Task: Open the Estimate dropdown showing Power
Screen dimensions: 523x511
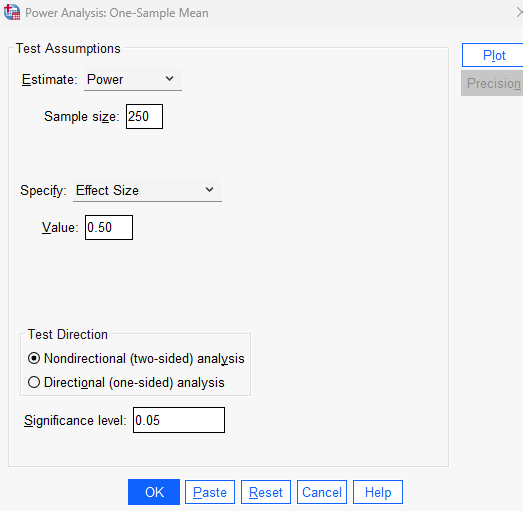Action: [133, 79]
